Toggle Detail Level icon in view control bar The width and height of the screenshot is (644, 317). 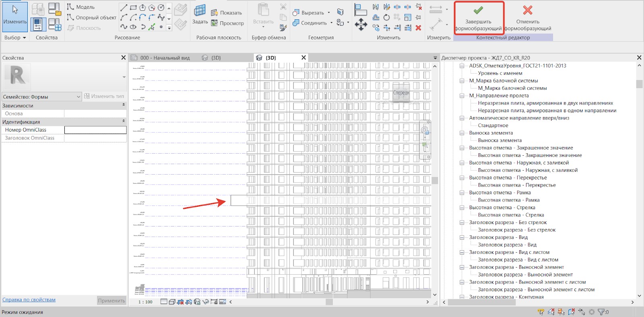(164, 301)
